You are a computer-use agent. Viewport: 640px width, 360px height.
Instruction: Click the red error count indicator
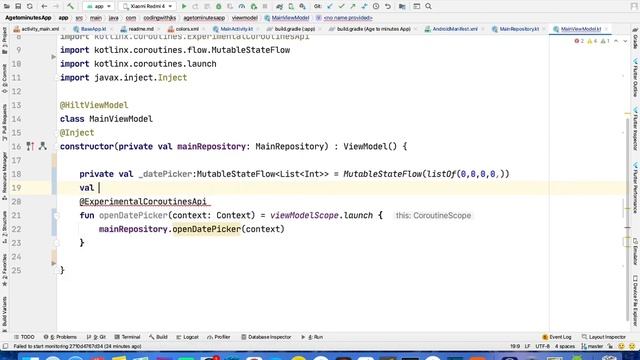[580, 41]
